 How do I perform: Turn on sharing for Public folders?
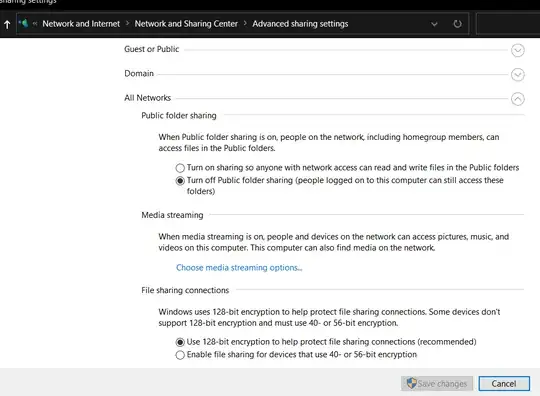(180, 168)
